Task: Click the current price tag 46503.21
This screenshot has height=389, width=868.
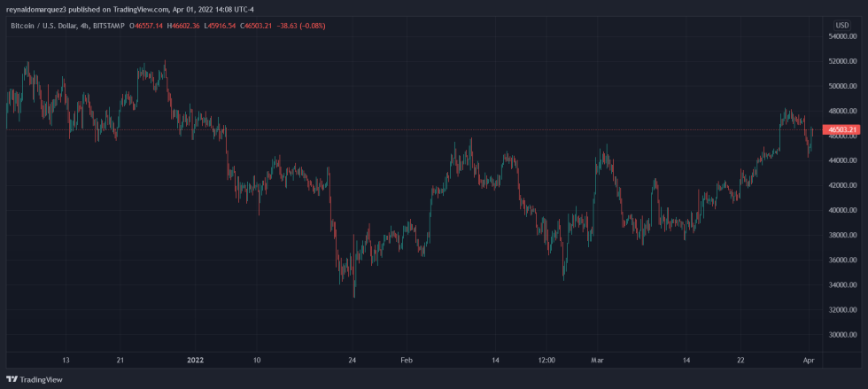Action: pos(843,129)
